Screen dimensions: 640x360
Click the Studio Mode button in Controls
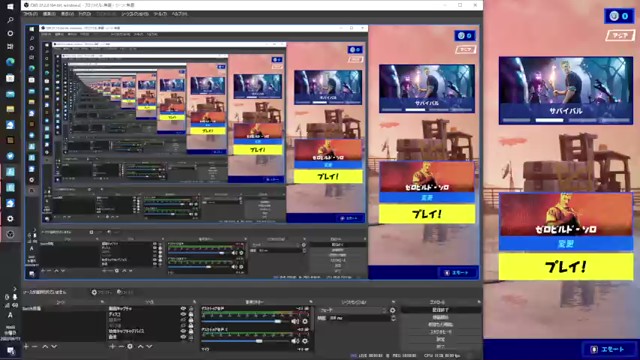[x=440, y=332]
